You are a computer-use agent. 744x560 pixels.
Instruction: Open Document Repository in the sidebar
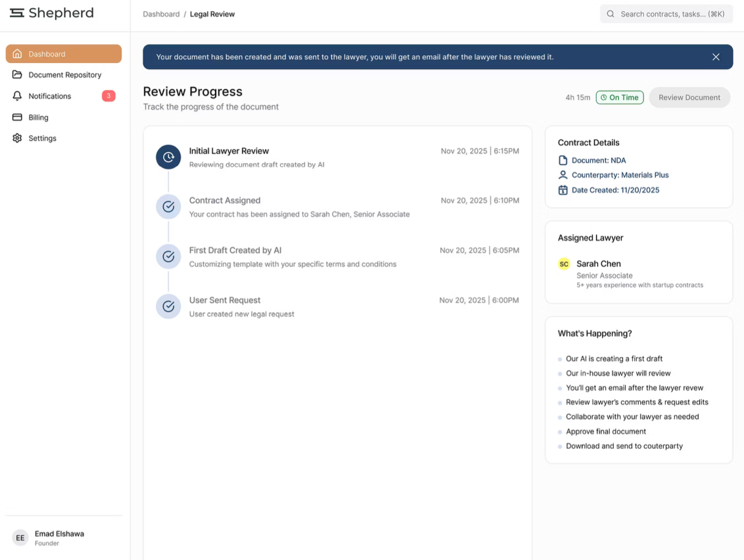64,74
